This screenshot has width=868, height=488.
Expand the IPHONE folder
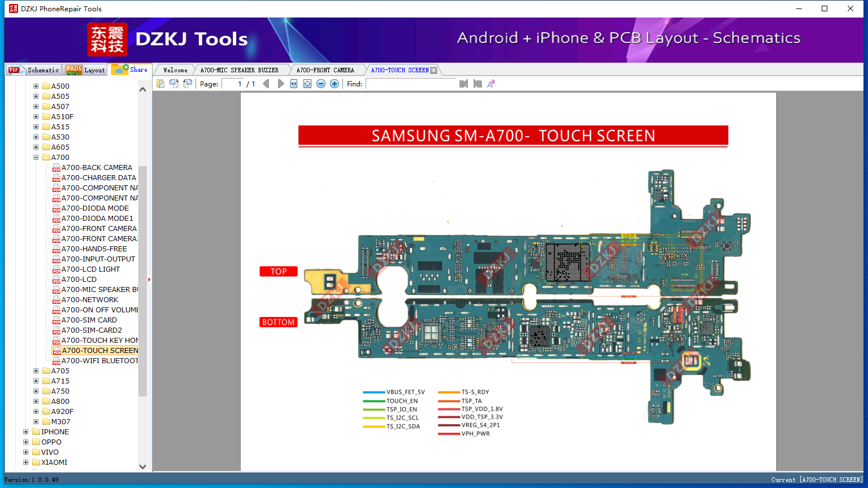coord(25,432)
